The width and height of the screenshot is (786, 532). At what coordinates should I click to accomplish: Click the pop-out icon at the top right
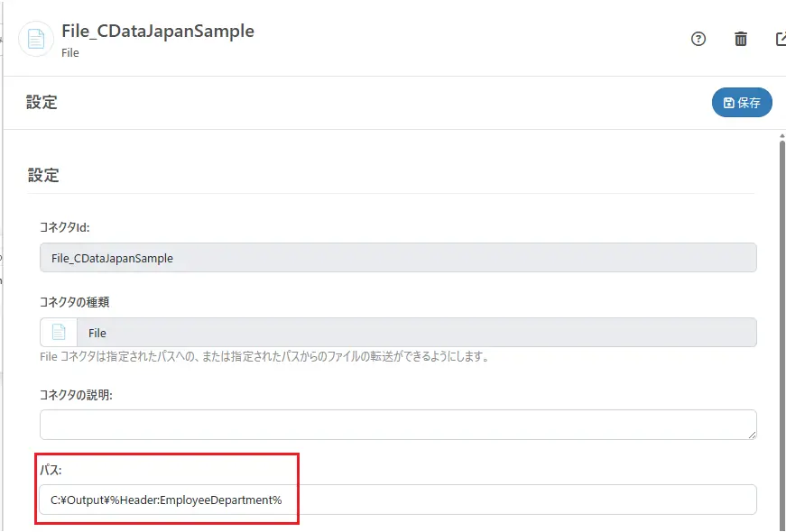781,39
